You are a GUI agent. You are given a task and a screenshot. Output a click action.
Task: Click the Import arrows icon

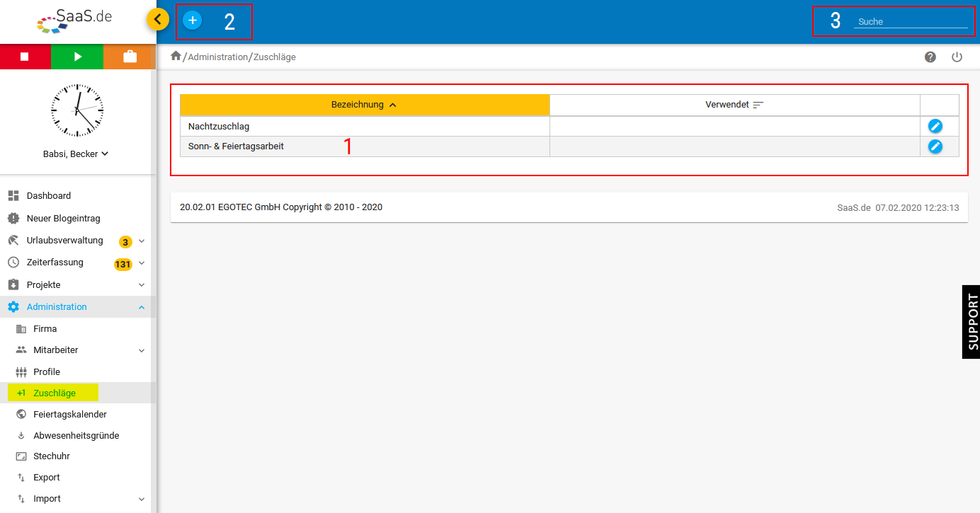(21, 499)
